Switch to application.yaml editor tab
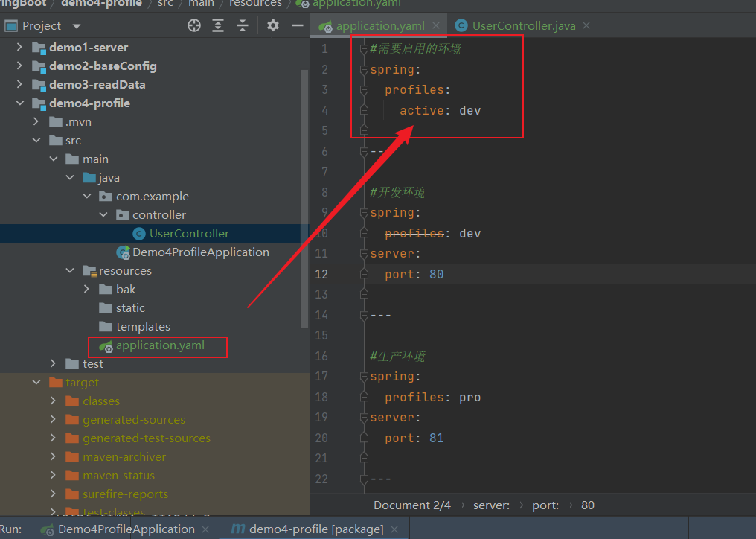 click(x=380, y=25)
